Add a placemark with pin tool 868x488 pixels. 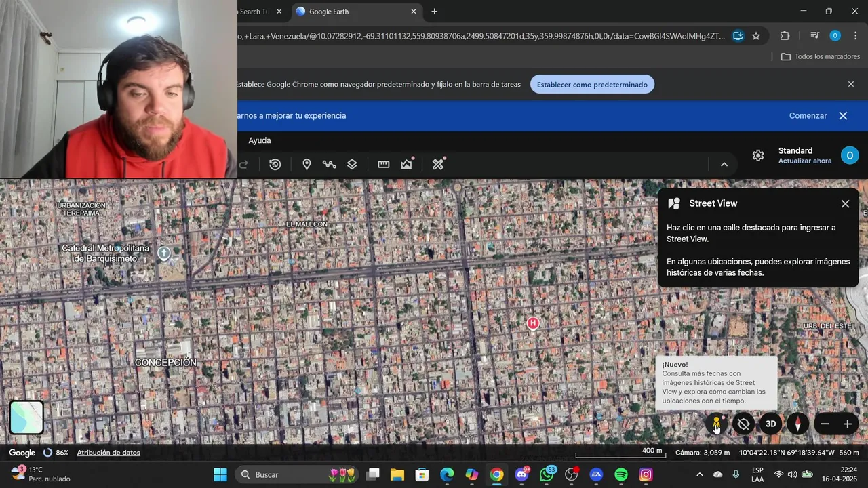pos(307,164)
